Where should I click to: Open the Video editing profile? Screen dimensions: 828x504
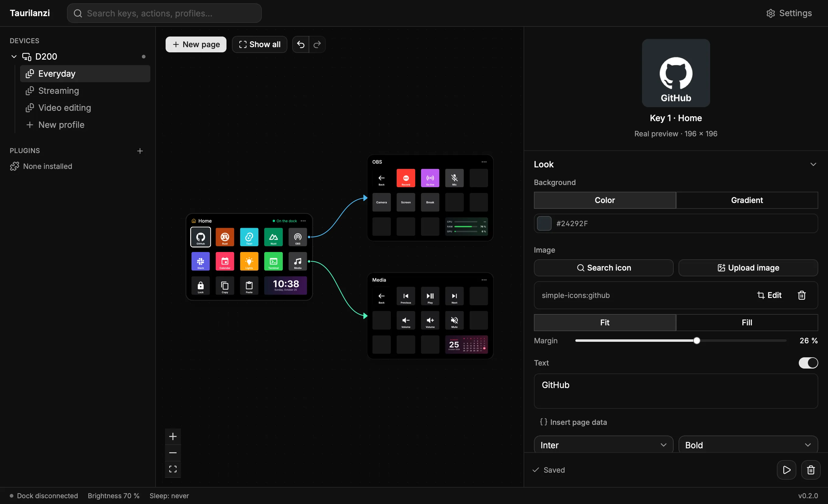coord(85,107)
